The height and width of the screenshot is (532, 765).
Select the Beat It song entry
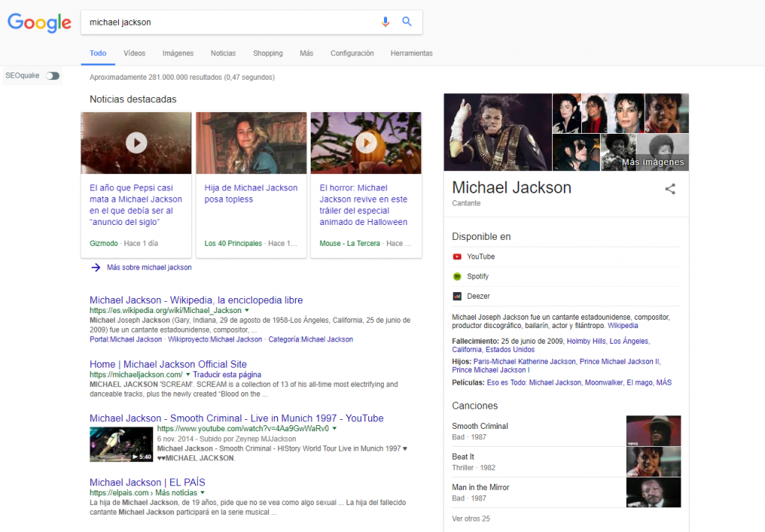point(538,462)
